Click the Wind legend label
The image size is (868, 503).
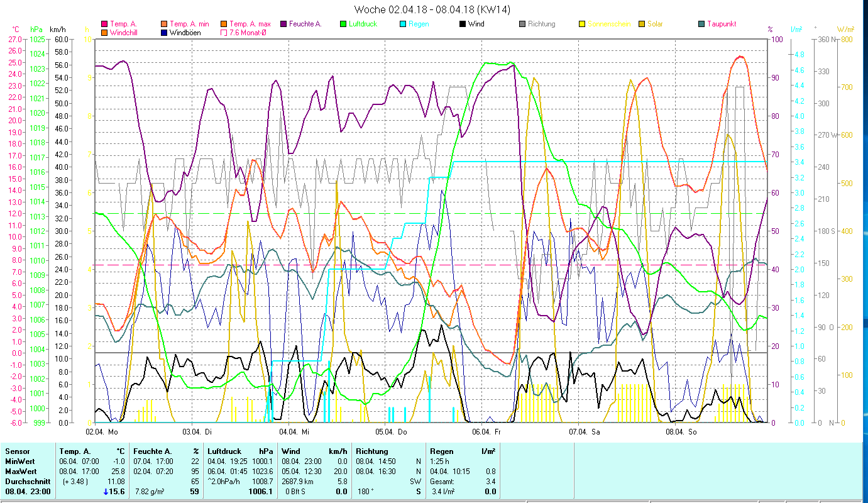pos(476,24)
